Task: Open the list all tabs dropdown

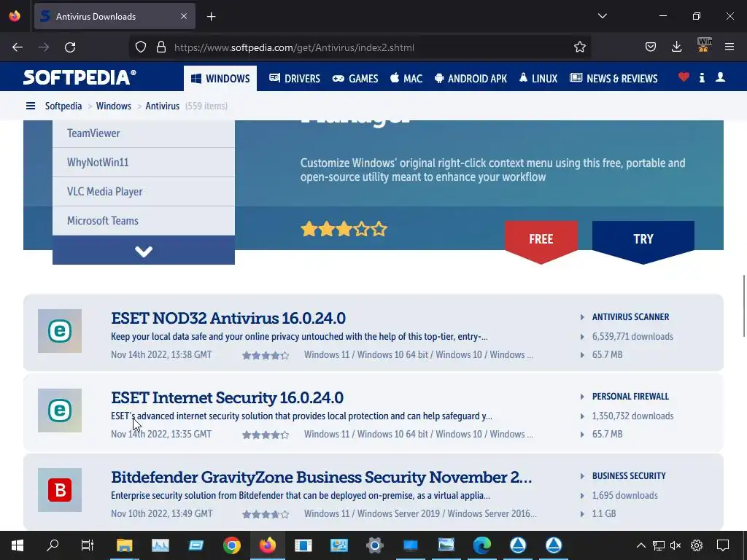Action: coord(602,16)
